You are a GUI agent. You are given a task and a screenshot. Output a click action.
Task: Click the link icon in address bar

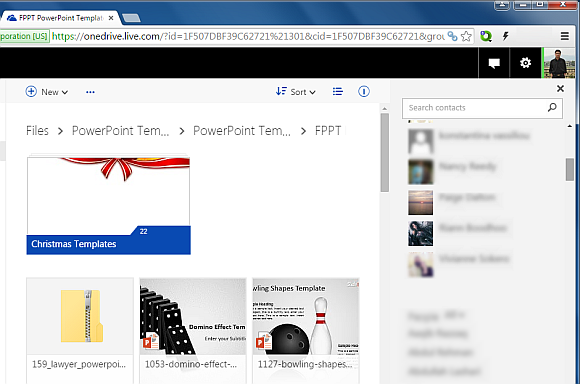(x=452, y=36)
